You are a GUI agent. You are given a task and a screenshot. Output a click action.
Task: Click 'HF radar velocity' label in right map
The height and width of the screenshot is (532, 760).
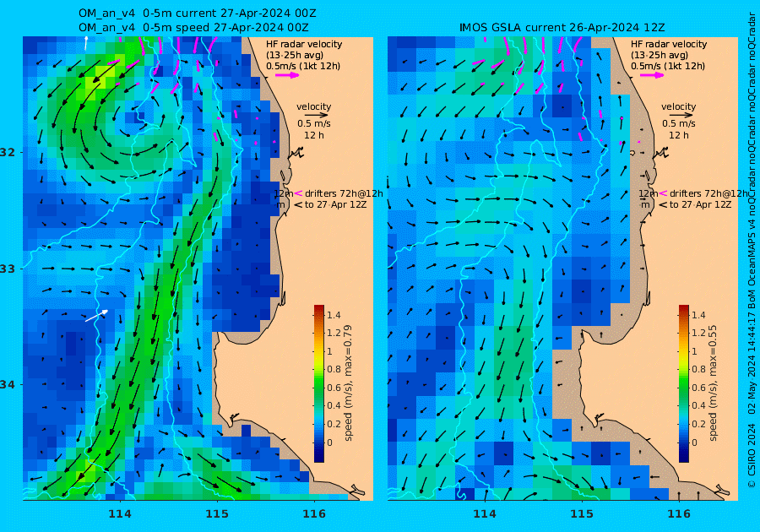(x=669, y=44)
